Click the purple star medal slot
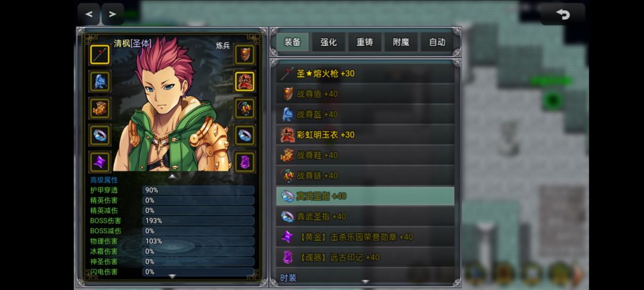Screen dimensions: 644x290 pos(100,162)
